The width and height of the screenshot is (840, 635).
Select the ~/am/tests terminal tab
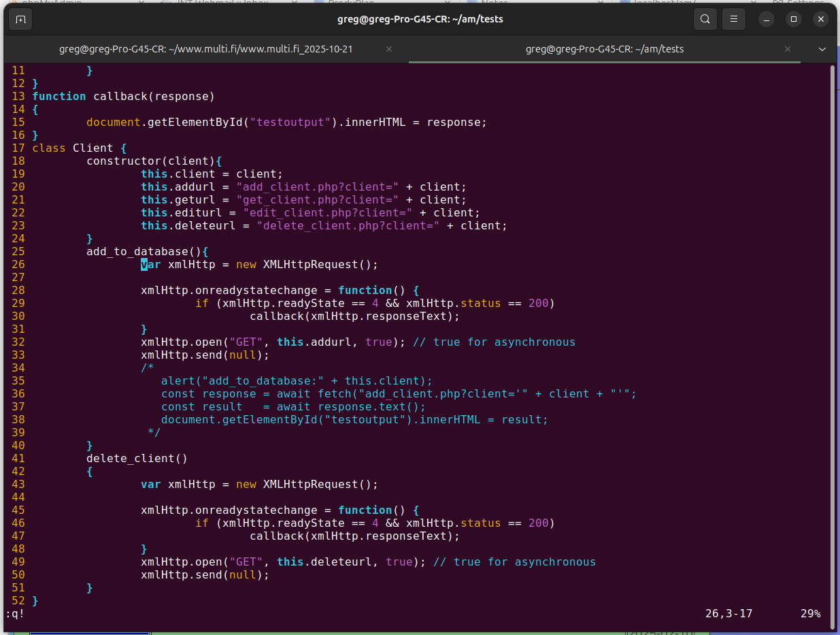[x=604, y=49]
